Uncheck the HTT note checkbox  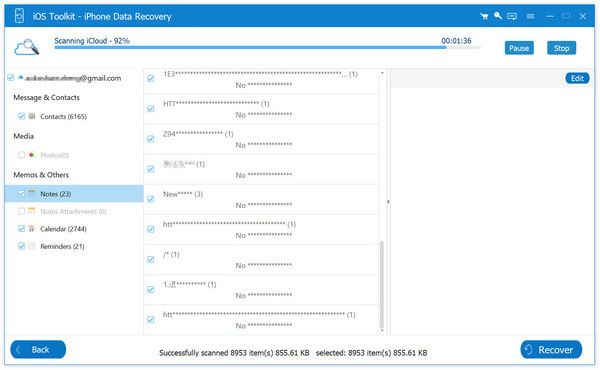pos(151,109)
